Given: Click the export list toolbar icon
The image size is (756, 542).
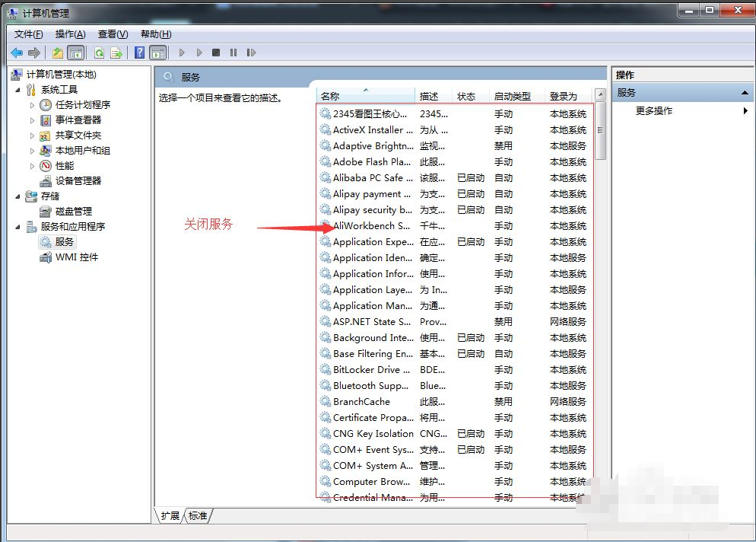Looking at the screenshot, I should pyautogui.click(x=118, y=52).
